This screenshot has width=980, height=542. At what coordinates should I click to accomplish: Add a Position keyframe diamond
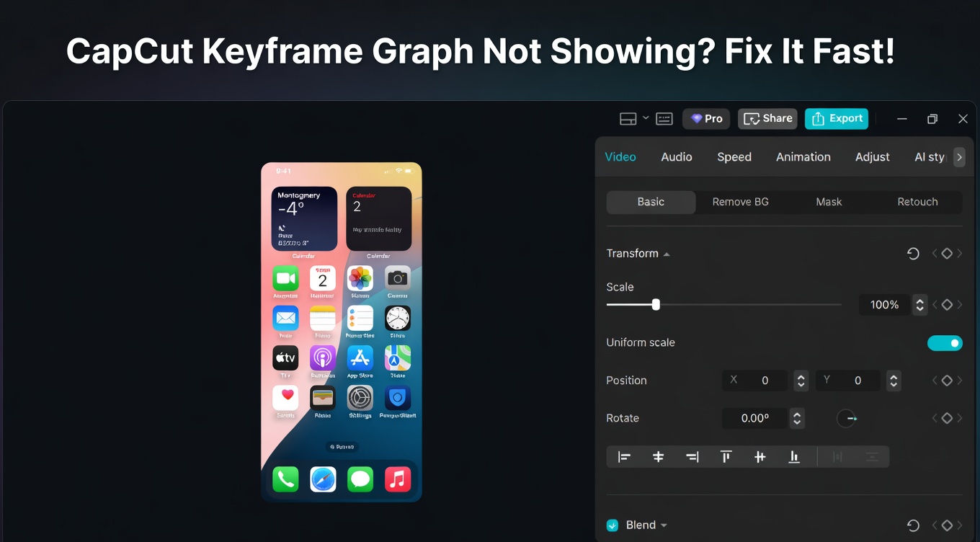(x=948, y=381)
